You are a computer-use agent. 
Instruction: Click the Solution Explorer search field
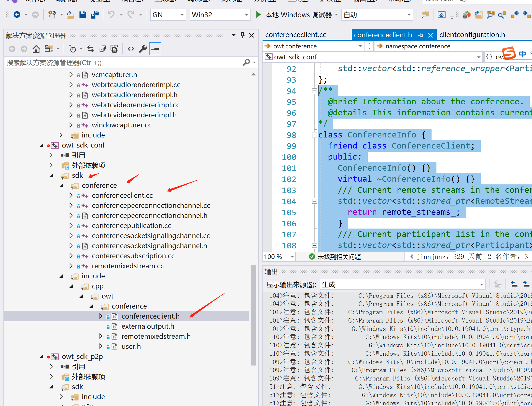[123, 63]
